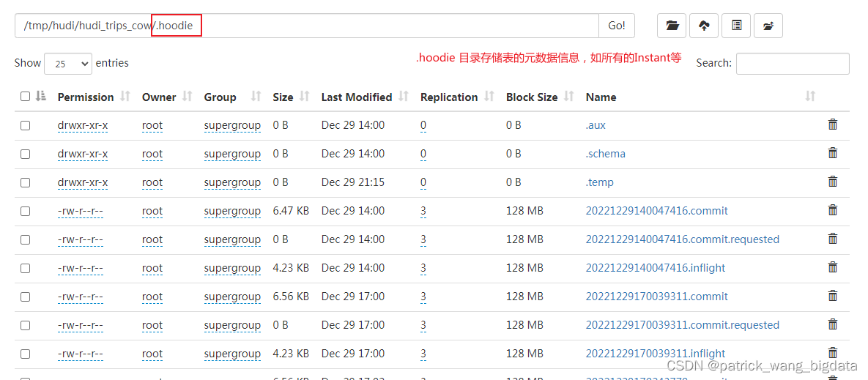Delete the .temp directory with trash icon

pos(832,182)
